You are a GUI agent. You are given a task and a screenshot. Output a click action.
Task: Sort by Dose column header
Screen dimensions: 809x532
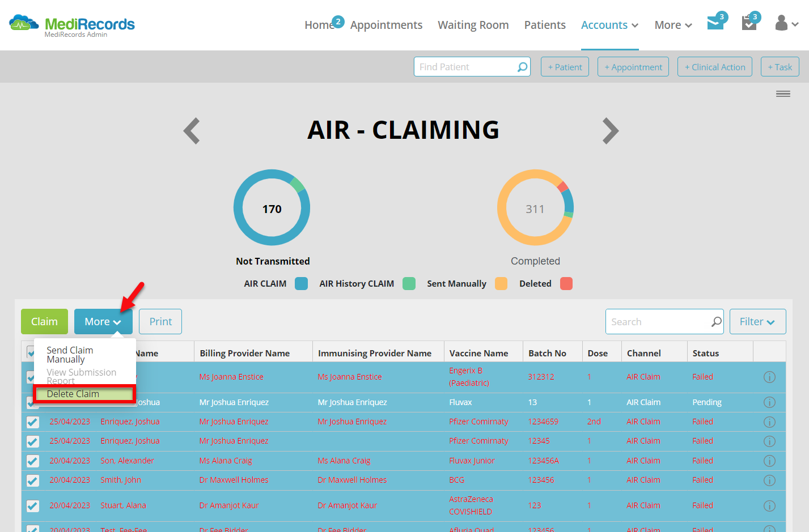pos(598,353)
